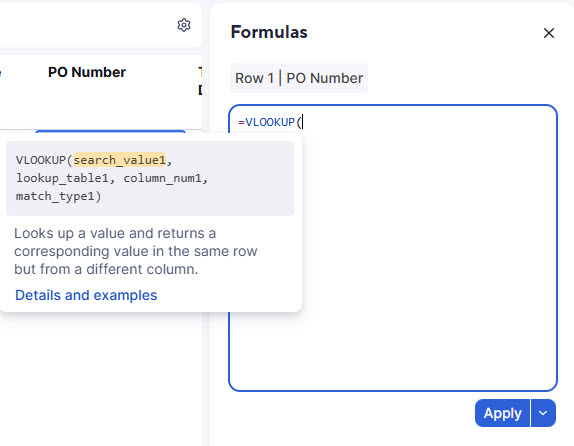Screen dimensions: 574x446
Task: Select the Row 1 | PO Number chip
Action: click(x=299, y=78)
